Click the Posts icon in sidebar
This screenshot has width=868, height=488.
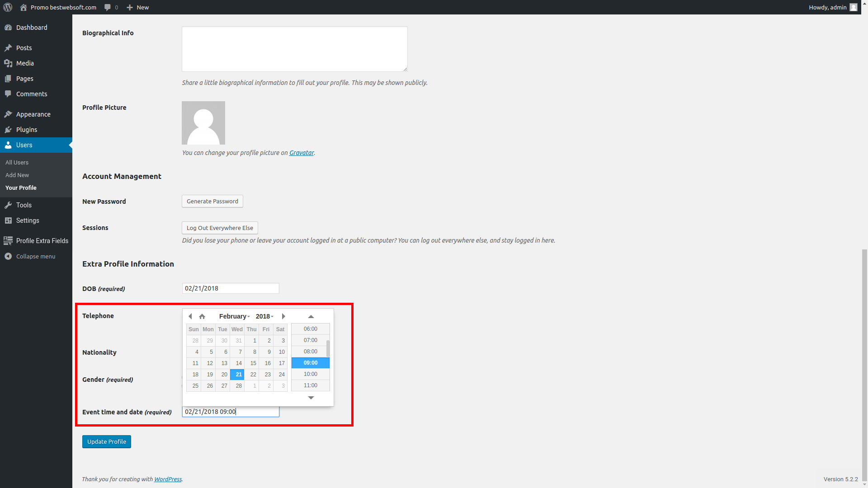(8, 47)
